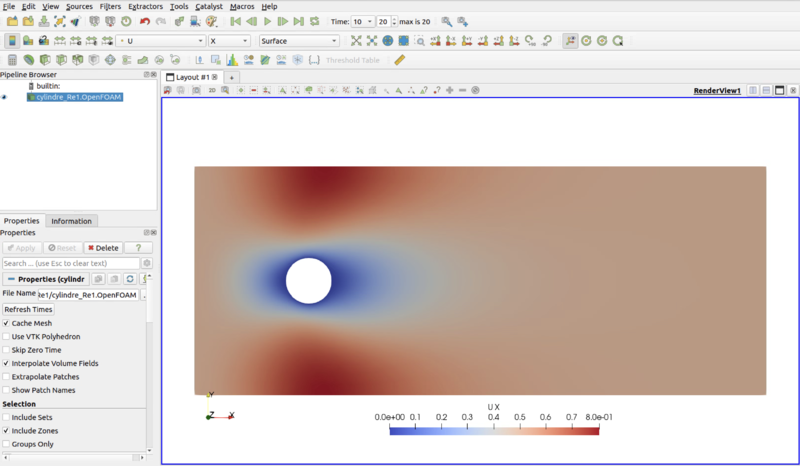Image resolution: width=800 pixels, height=466 pixels.
Task: Toggle color legend visibility icon
Action: [x=12, y=41]
